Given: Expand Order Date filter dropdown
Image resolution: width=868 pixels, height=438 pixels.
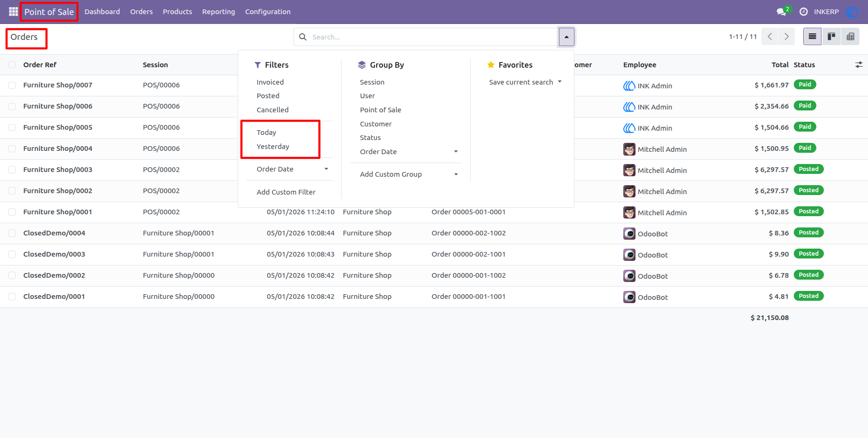Looking at the screenshot, I should click(292, 169).
